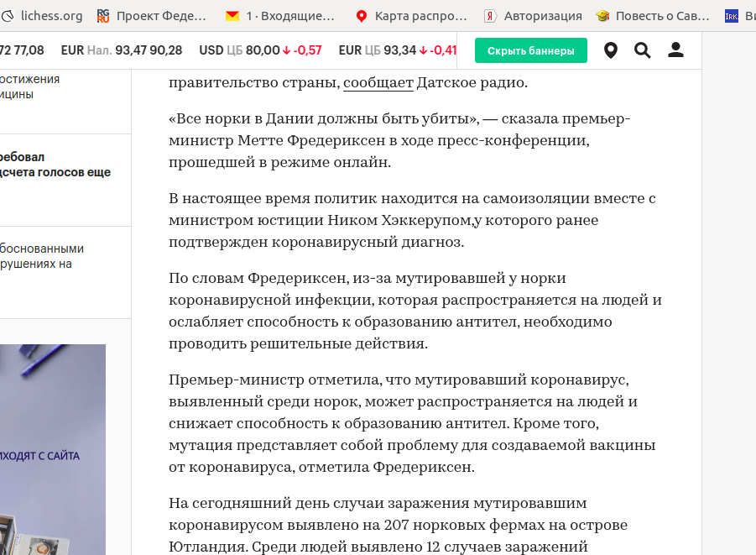Click the yellow mail envelope favicon
The height and width of the screenshot is (555, 756).
pos(232,16)
